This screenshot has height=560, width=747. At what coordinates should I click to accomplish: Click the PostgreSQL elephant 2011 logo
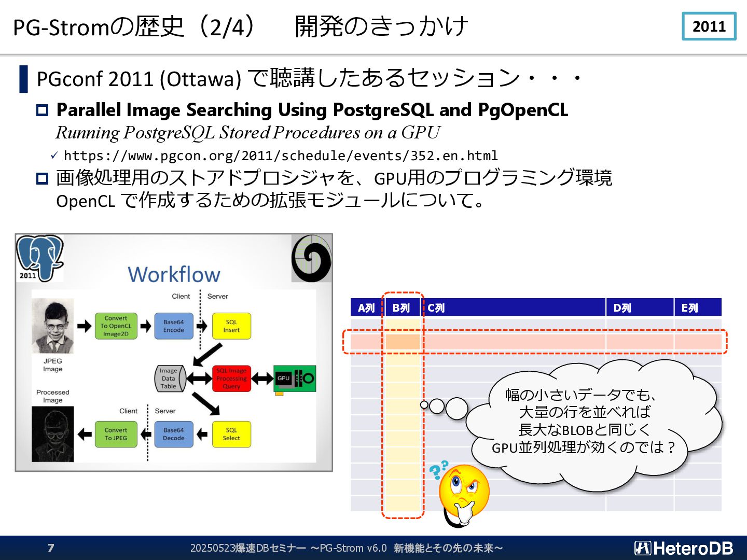coord(40,258)
